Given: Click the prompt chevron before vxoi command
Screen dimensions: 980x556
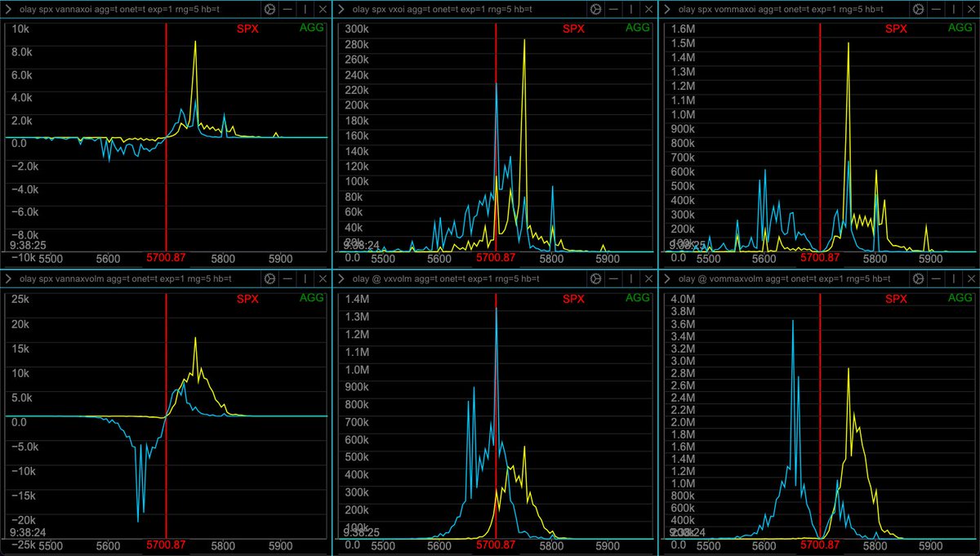Looking at the screenshot, I should point(341,10).
